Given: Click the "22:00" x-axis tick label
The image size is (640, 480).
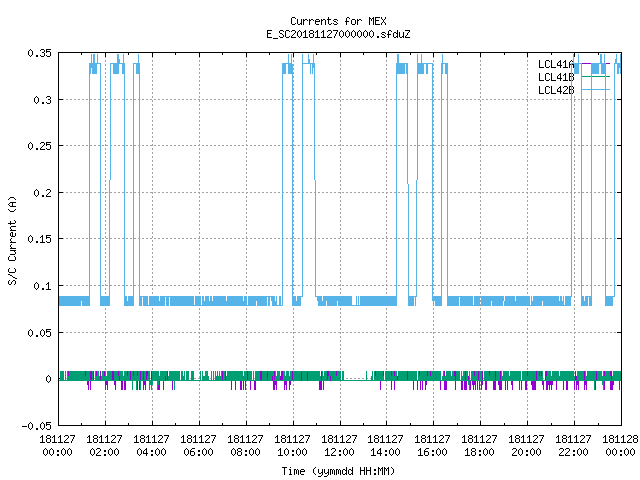Looking at the screenshot, I should [x=573, y=452].
